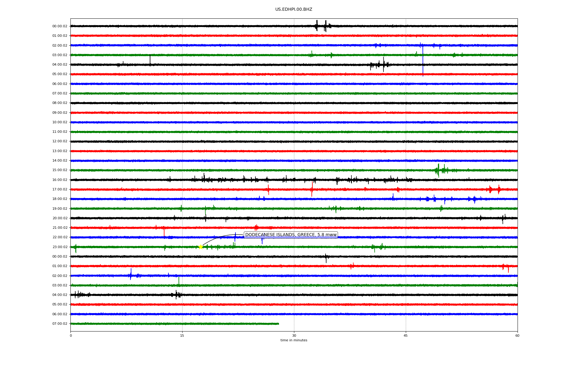The image size is (588, 368).
Task: Click the 14:00:02 row label
Action: (60, 161)
